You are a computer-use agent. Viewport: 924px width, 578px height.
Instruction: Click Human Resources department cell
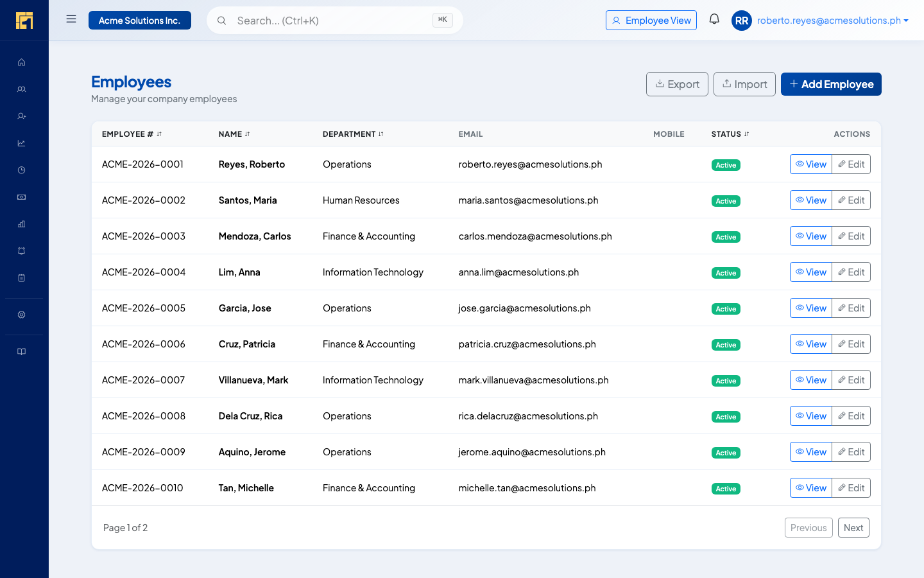pos(361,200)
